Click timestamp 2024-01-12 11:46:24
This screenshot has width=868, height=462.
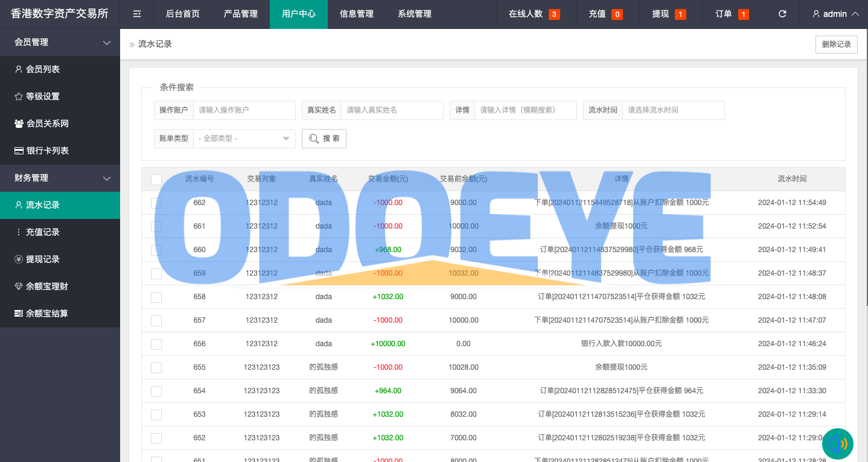792,344
